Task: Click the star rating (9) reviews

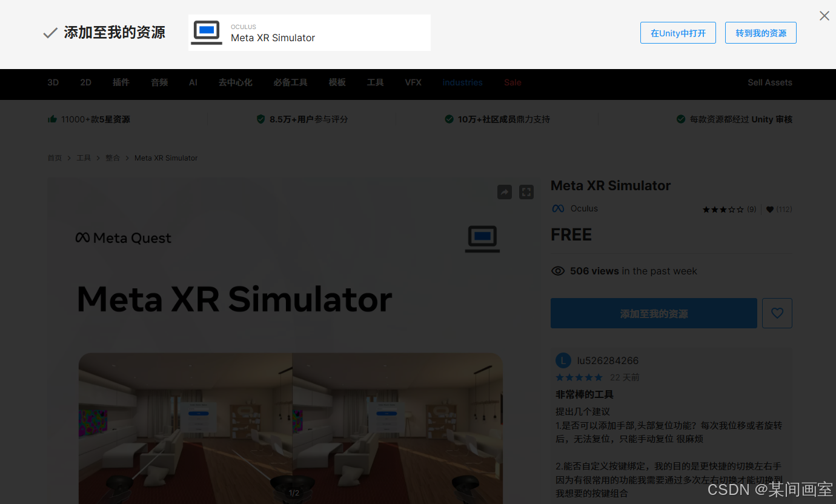Action: pos(729,210)
